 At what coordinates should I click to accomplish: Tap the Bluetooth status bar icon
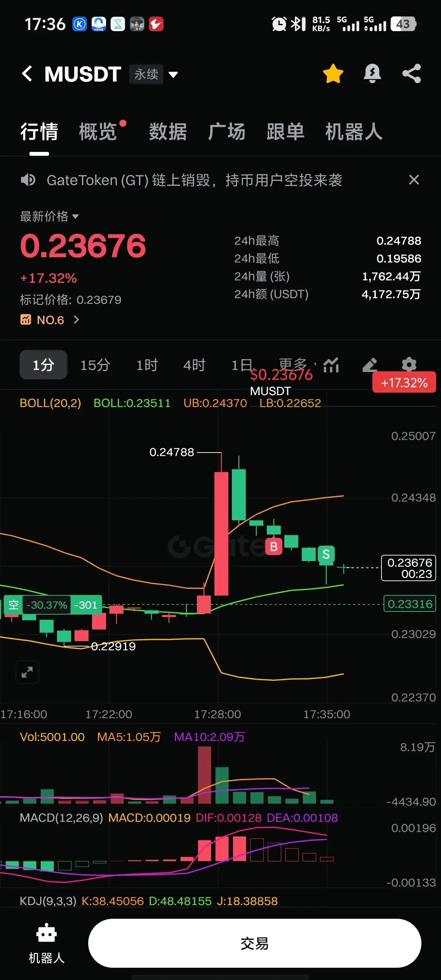298,24
